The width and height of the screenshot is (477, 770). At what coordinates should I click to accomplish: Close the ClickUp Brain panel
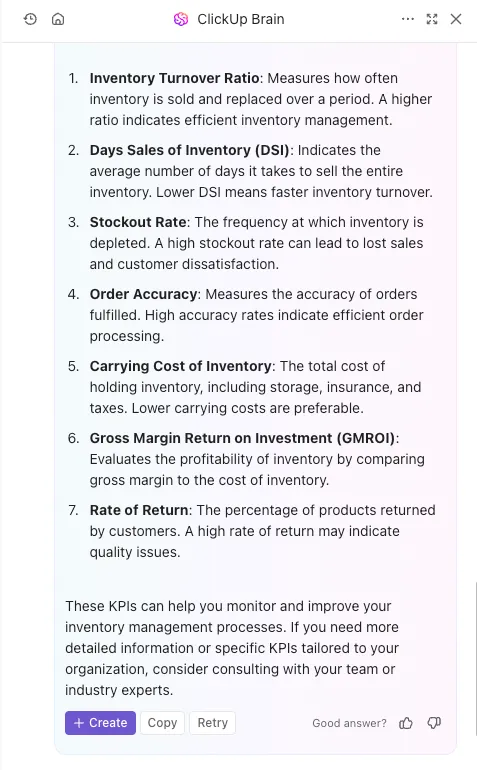pyautogui.click(x=456, y=19)
